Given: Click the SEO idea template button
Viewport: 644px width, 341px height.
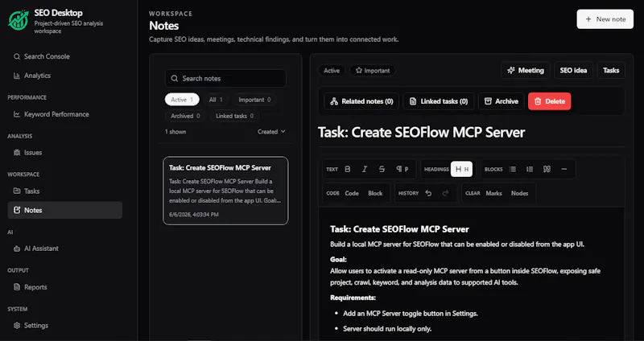Looking at the screenshot, I should click(x=573, y=70).
